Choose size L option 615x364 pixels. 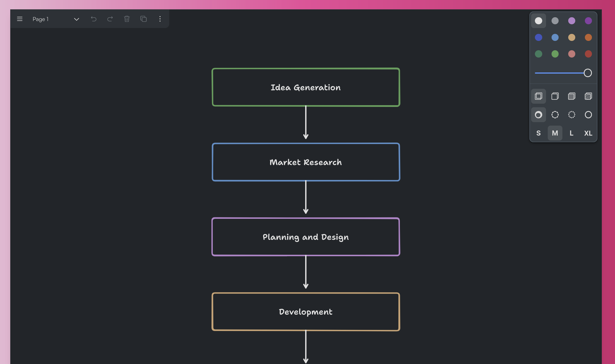[571, 133]
